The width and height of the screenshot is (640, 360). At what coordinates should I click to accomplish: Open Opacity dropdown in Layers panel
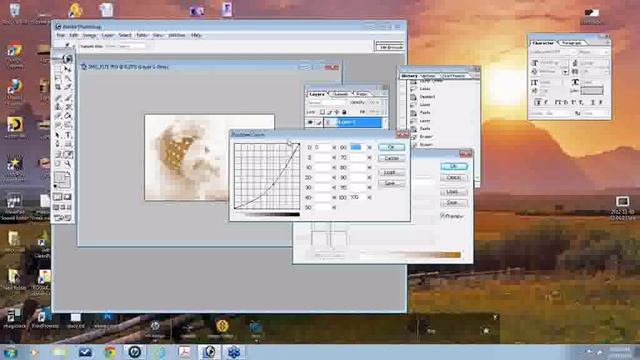pyautogui.click(x=382, y=102)
